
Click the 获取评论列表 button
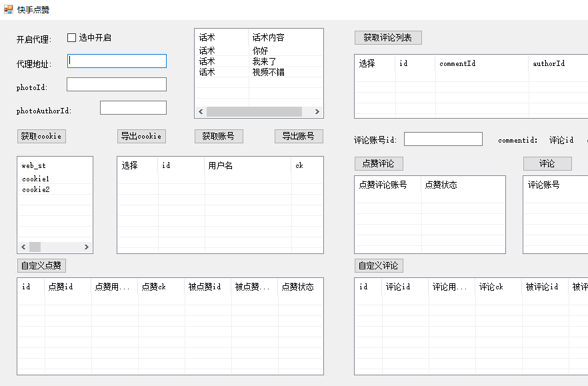388,37
